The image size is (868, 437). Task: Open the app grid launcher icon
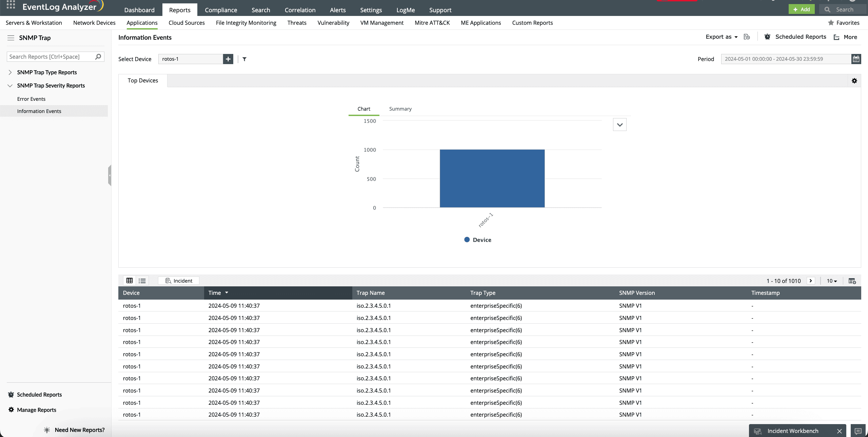click(11, 5)
